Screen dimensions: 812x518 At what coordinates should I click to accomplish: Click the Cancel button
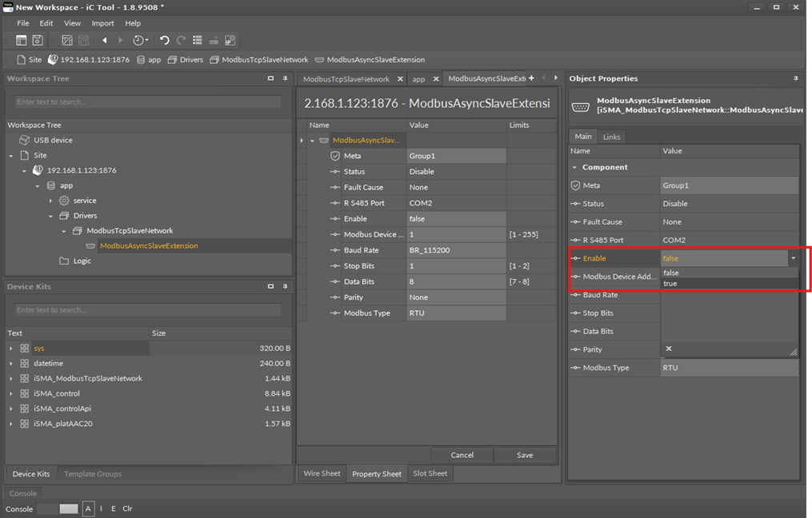(462, 455)
